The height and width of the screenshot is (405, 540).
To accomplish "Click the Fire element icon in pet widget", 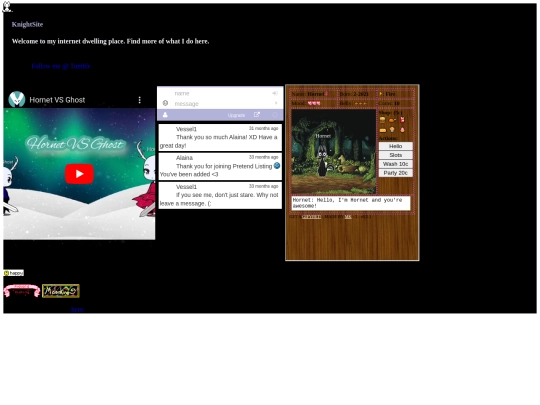I will click(x=381, y=94).
